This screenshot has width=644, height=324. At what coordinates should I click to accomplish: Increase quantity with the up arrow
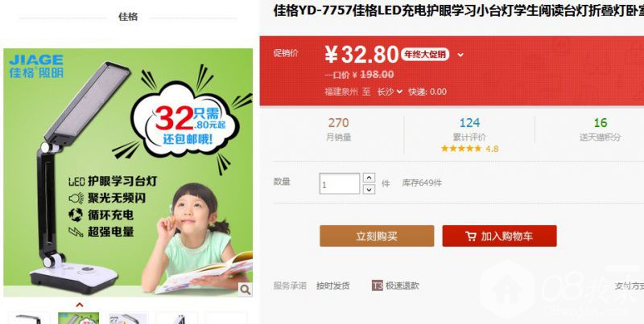[369, 178]
